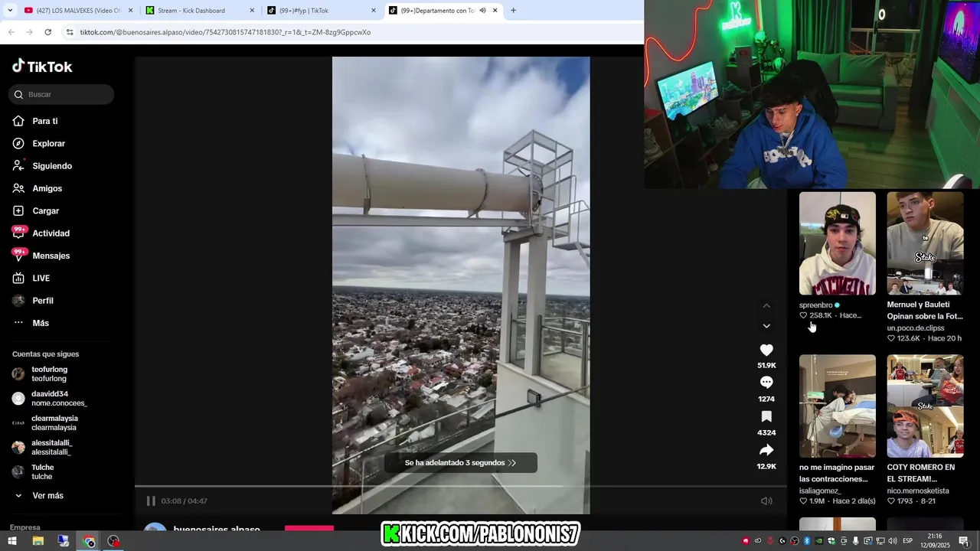
Task: Go to the previous video with up chevron
Action: (x=766, y=305)
